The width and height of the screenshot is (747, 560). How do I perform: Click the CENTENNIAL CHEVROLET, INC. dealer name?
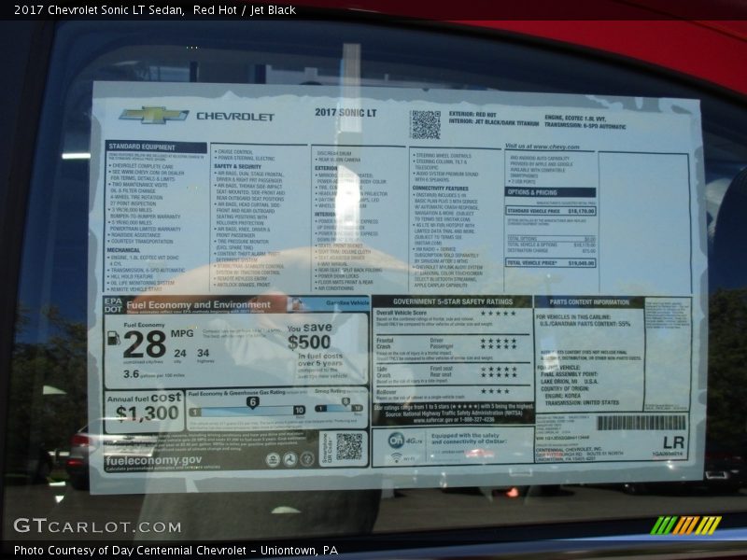(x=569, y=450)
